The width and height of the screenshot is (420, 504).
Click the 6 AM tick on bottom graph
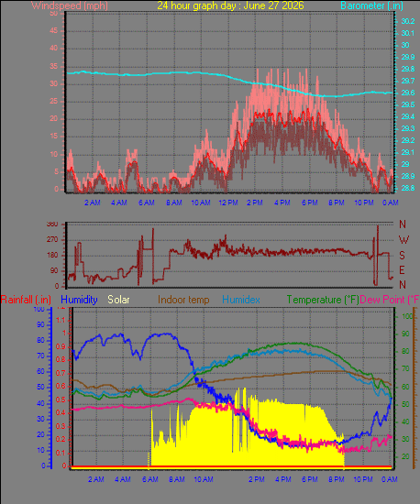tap(149, 479)
